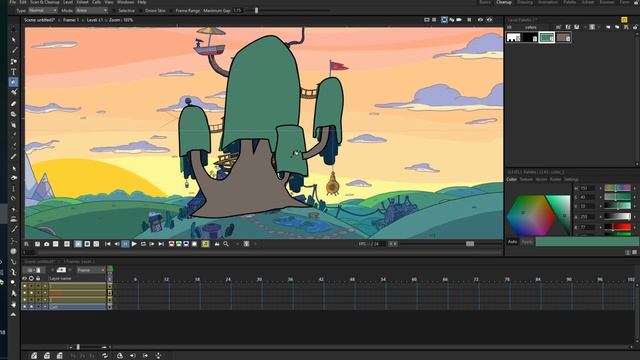Image resolution: width=640 pixels, height=360 pixels.
Task: Click the pause button
Action: (125, 244)
